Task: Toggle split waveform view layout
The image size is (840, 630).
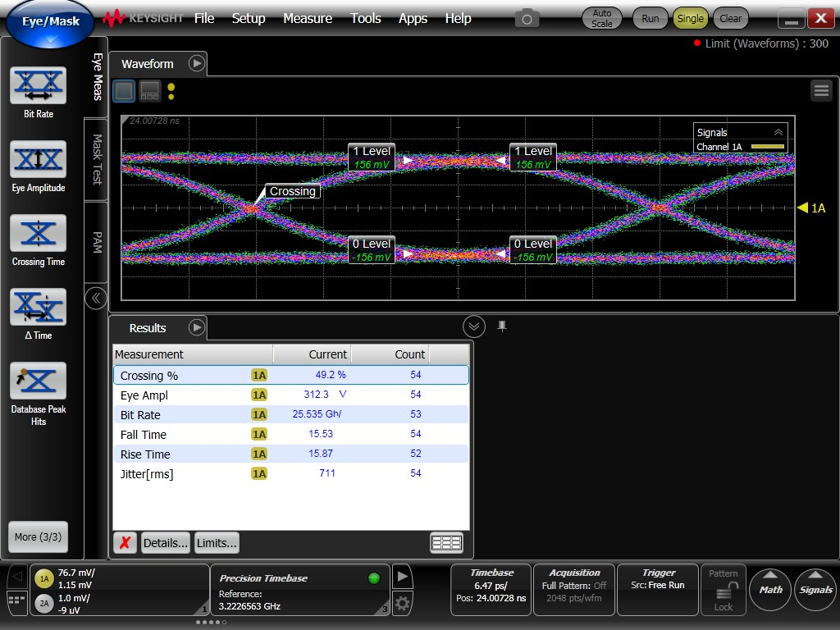Action: (x=149, y=90)
